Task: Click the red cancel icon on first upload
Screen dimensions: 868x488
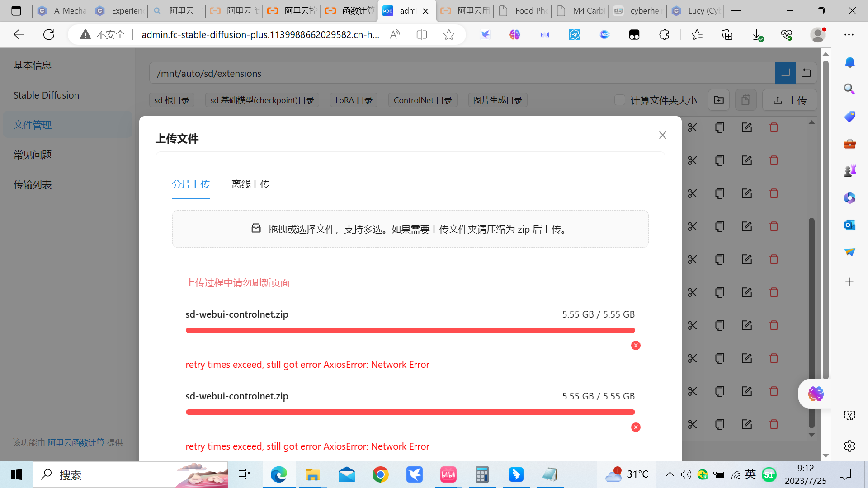Action: pyautogui.click(x=636, y=346)
